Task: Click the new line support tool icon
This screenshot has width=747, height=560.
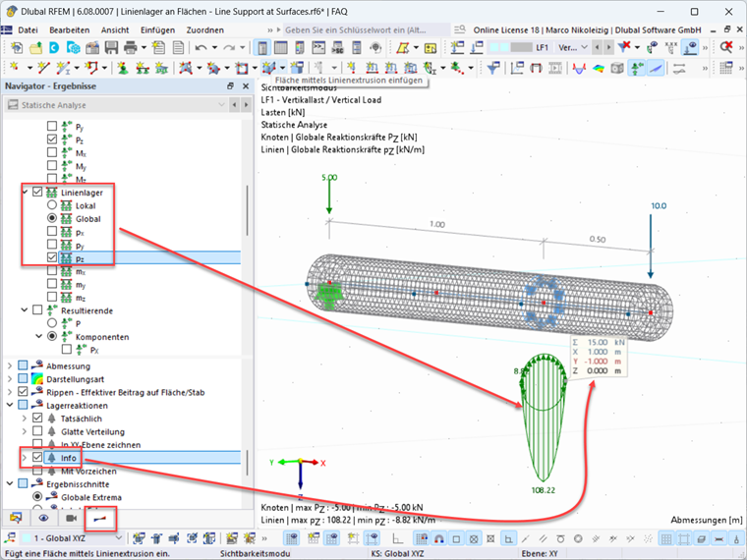Action: [143, 68]
